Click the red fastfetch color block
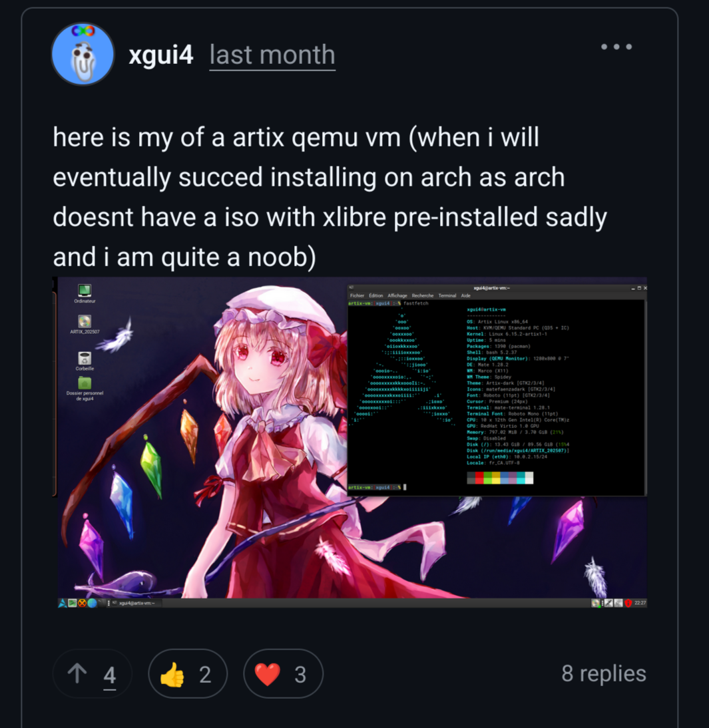Image resolution: width=709 pixels, height=728 pixels. pyautogui.click(x=479, y=478)
